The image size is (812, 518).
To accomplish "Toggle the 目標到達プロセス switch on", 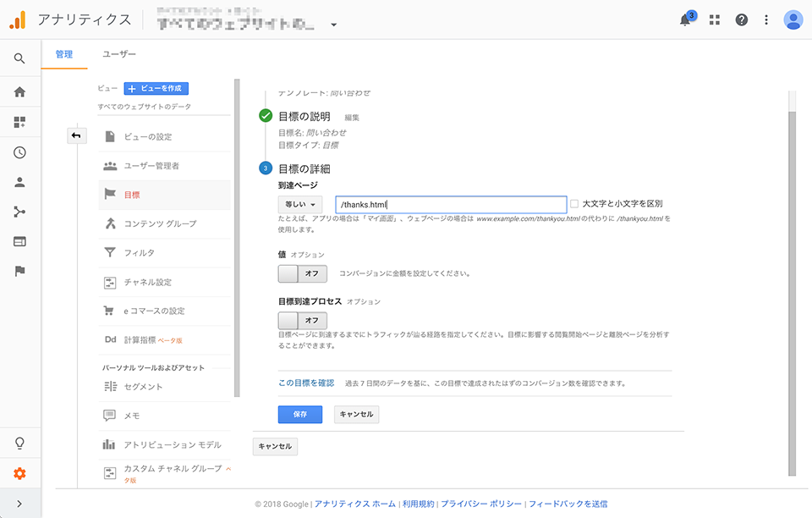I will 302,321.
